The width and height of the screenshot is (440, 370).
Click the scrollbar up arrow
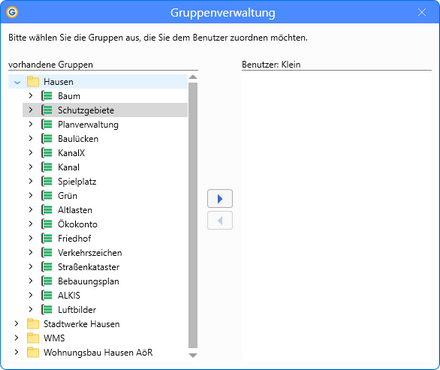pos(193,77)
